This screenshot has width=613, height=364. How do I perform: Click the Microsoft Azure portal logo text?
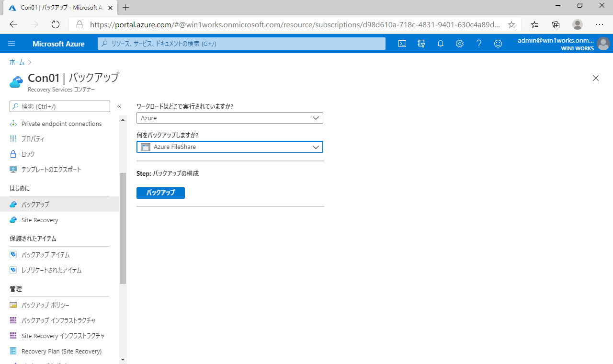(58, 44)
